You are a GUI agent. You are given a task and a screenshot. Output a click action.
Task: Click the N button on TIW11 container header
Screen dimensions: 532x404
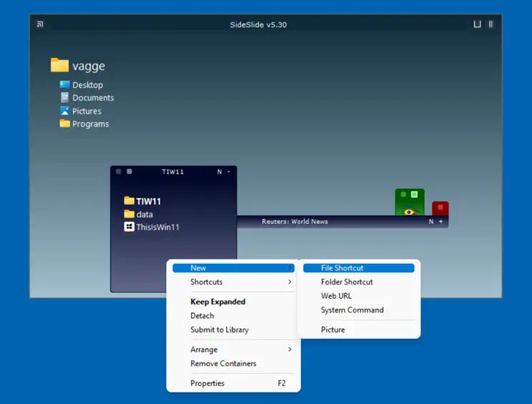point(220,172)
